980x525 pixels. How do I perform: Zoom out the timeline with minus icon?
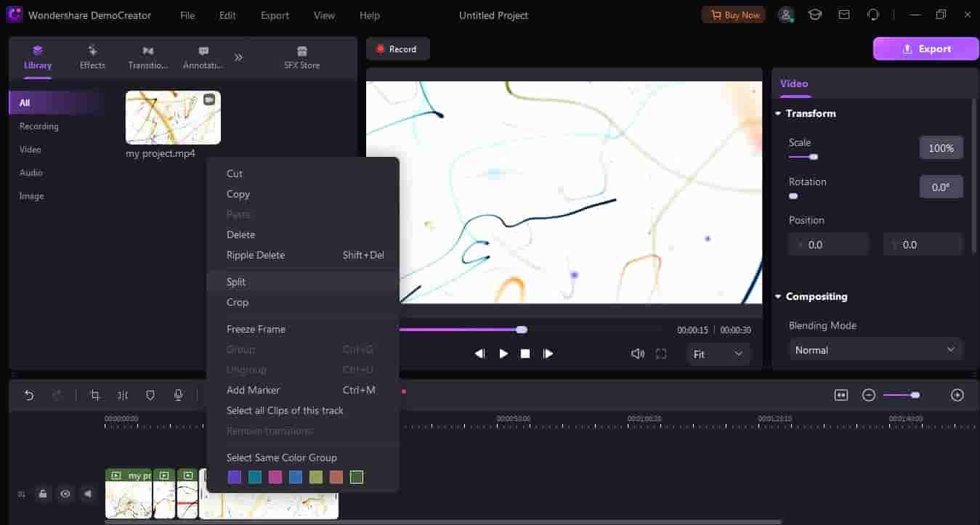pos(868,395)
